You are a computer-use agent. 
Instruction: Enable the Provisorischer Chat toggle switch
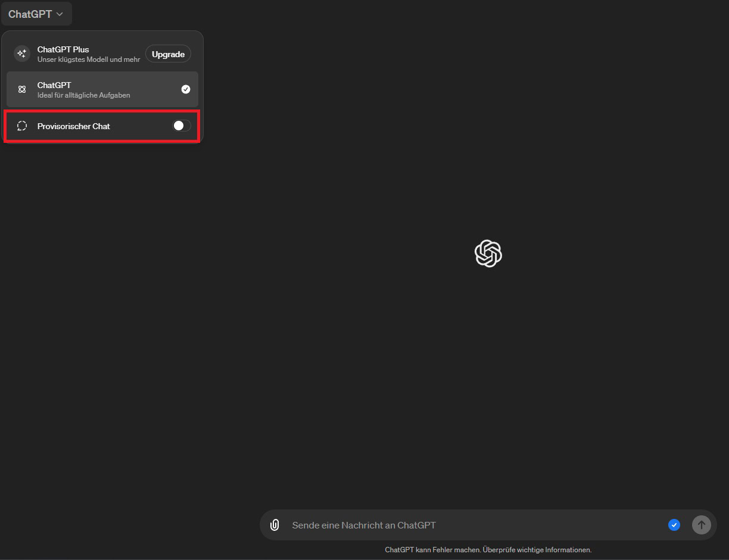click(182, 126)
